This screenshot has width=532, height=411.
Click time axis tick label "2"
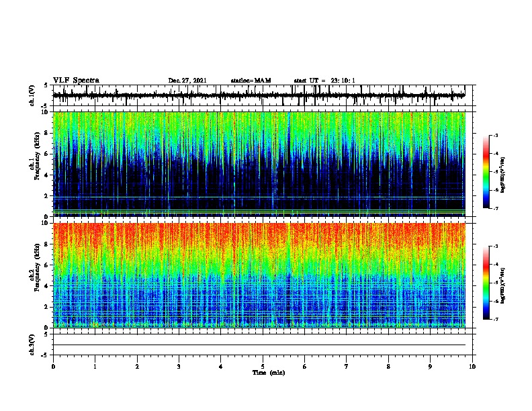click(x=137, y=367)
